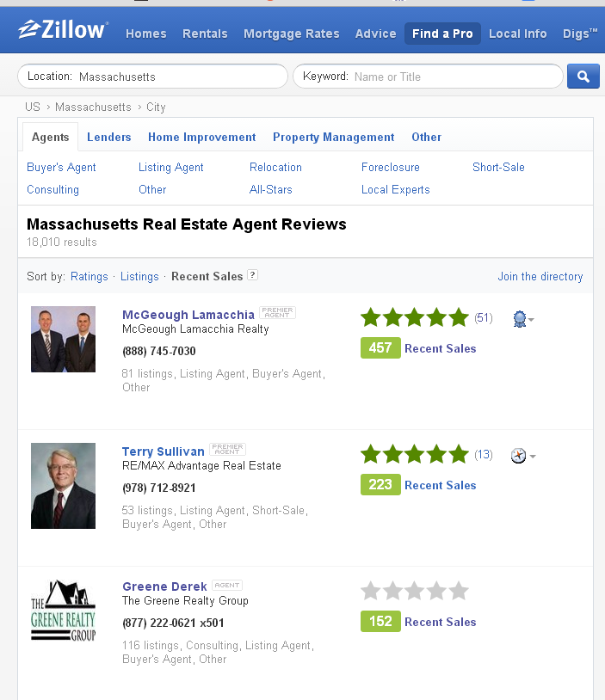Click phone number (888) 745-7030
This screenshot has height=700, width=605.
coord(159,352)
